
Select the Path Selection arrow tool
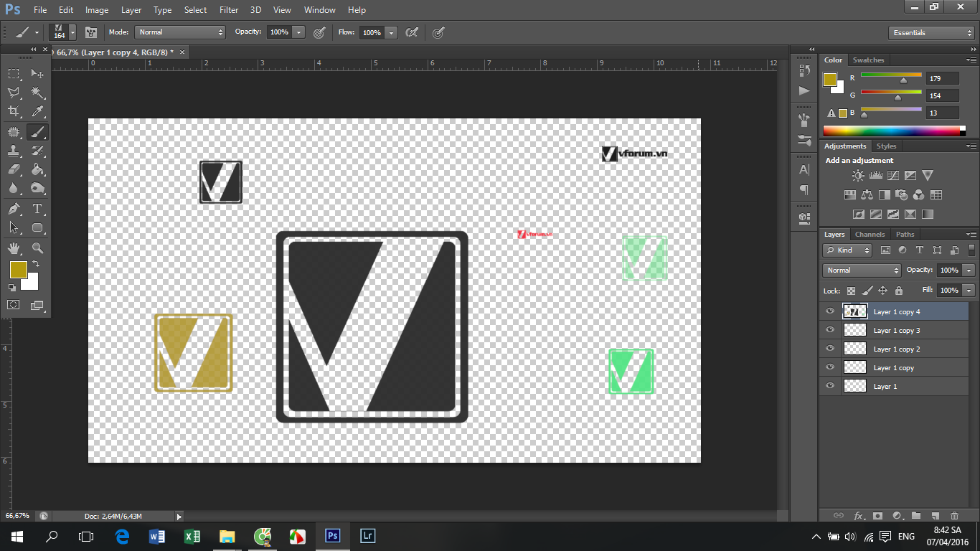[x=14, y=227]
